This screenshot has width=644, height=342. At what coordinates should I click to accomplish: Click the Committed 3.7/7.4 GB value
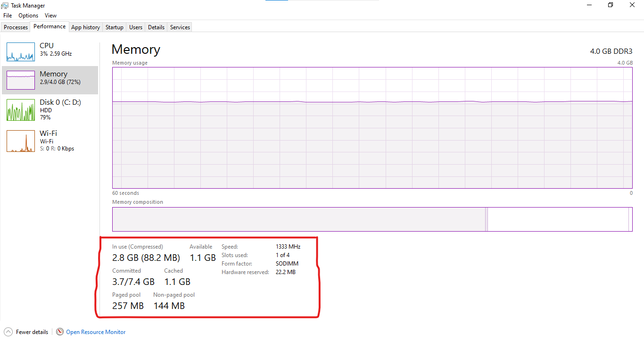click(x=133, y=282)
